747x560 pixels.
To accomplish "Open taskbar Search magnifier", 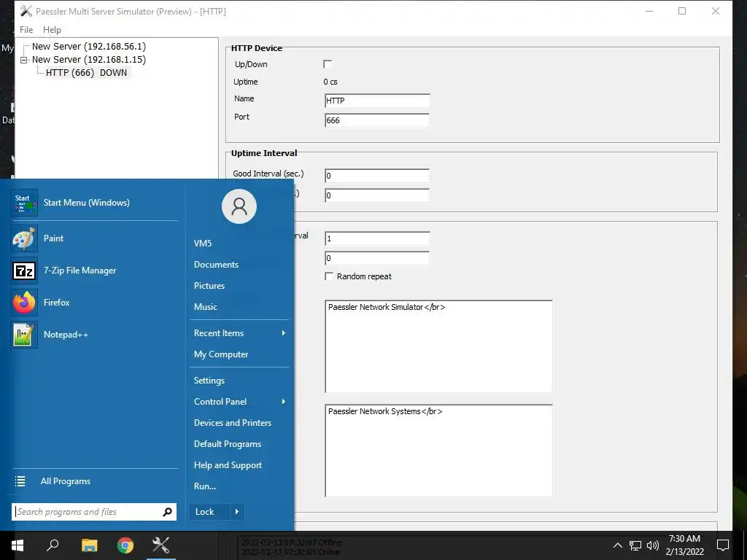I will tap(53, 545).
